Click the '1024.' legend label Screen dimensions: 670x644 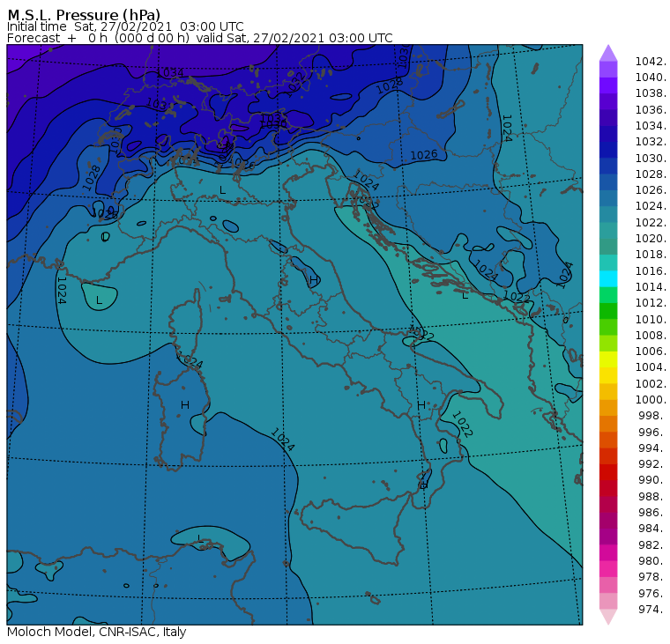click(651, 206)
